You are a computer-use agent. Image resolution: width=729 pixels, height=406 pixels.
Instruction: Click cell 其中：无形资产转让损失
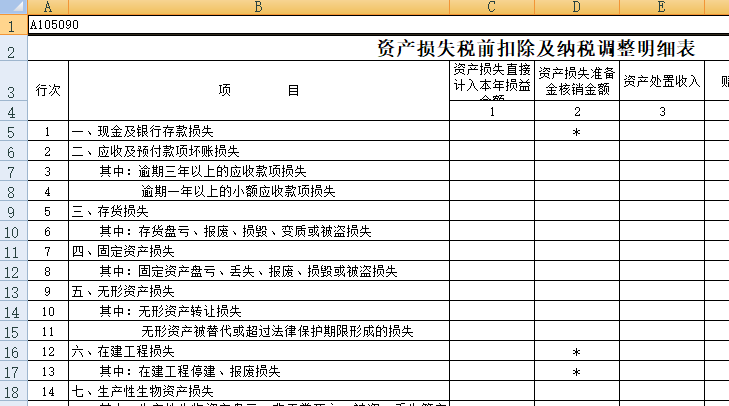259,311
